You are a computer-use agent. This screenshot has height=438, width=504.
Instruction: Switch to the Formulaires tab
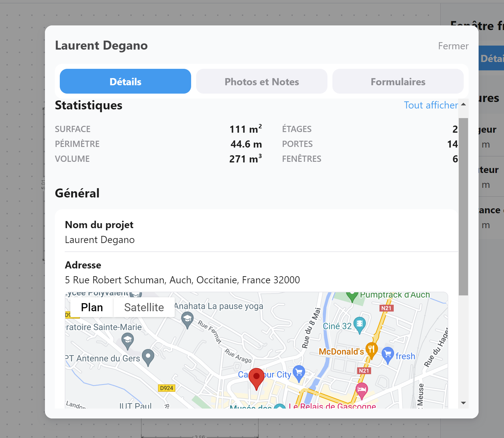click(x=398, y=81)
